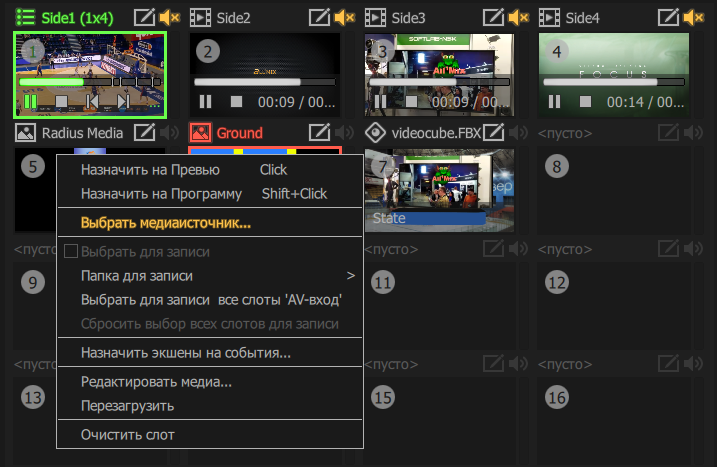Image resolution: width=717 pixels, height=467 pixels.
Task: Open the edit icon for Side2
Action: tap(319, 17)
